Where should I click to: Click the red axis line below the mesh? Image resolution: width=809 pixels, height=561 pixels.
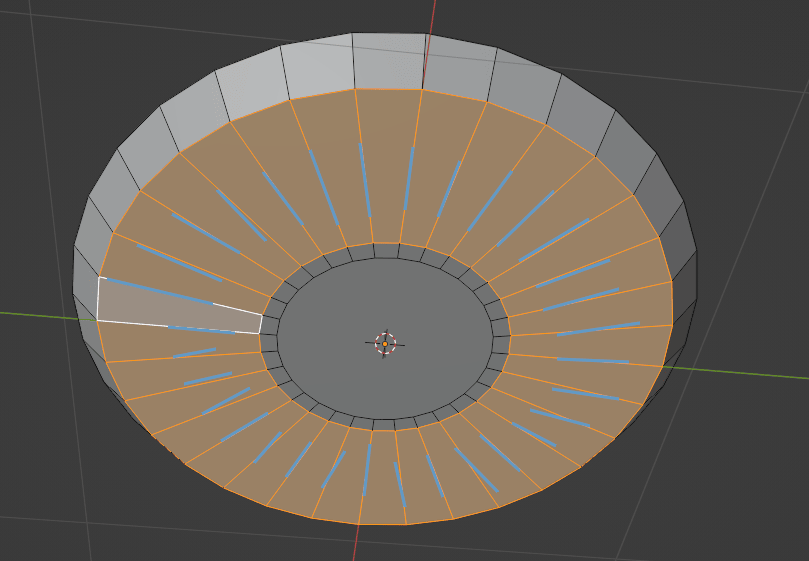(x=354, y=544)
